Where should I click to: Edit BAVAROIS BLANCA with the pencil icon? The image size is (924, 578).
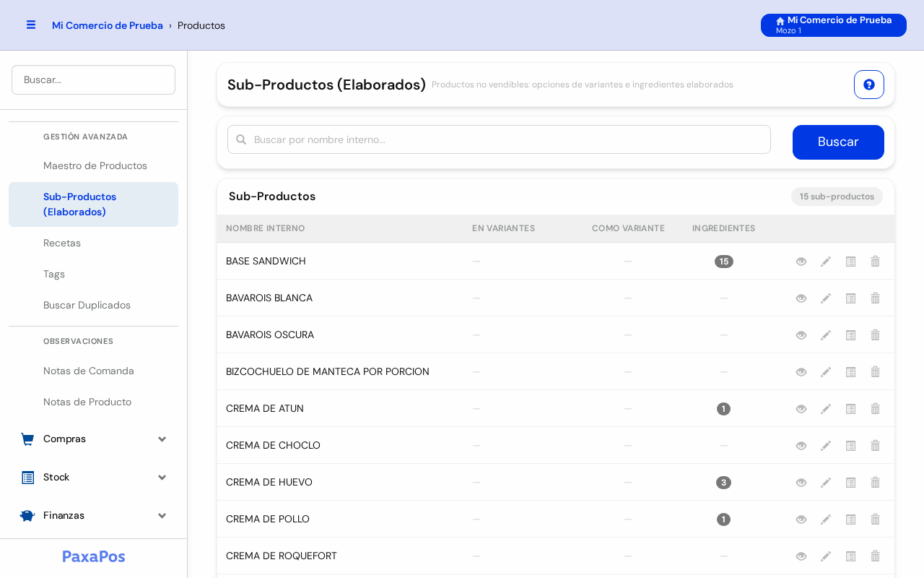[x=826, y=298]
